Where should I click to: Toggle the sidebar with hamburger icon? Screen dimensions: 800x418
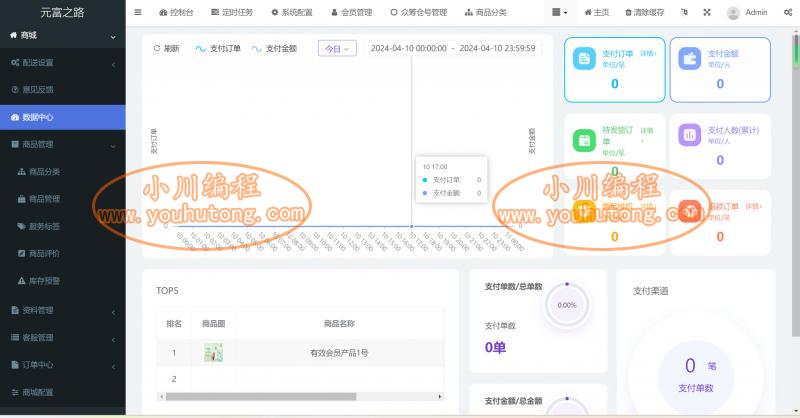pyautogui.click(x=138, y=12)
